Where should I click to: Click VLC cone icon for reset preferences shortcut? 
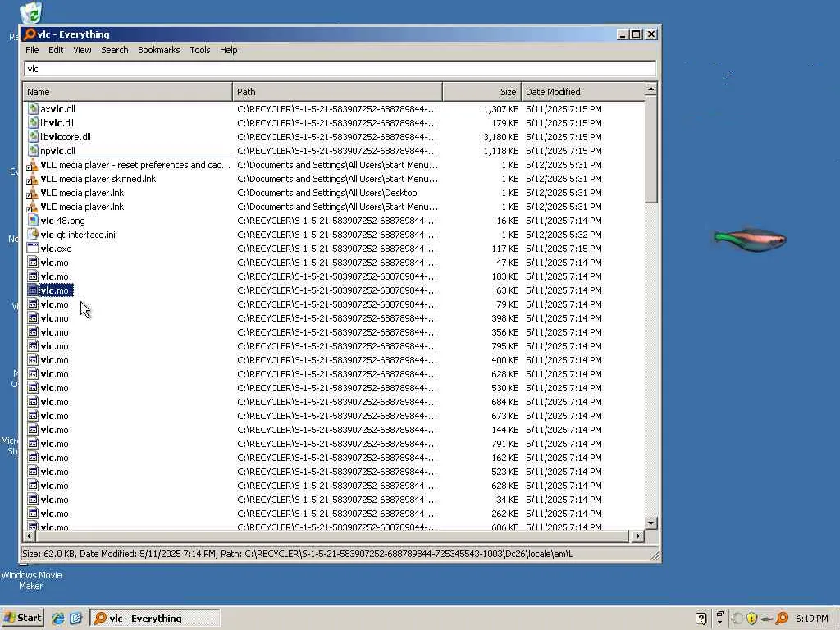click(33, 164)
